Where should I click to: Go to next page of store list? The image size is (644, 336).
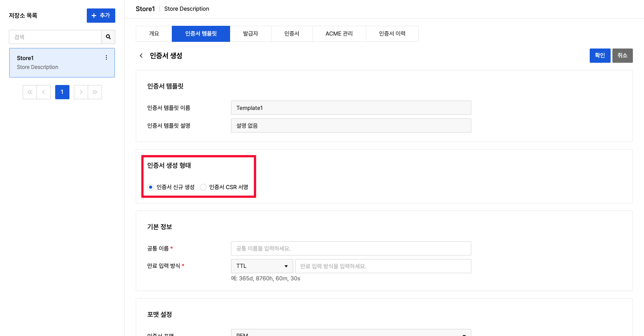tap(81, 92)
